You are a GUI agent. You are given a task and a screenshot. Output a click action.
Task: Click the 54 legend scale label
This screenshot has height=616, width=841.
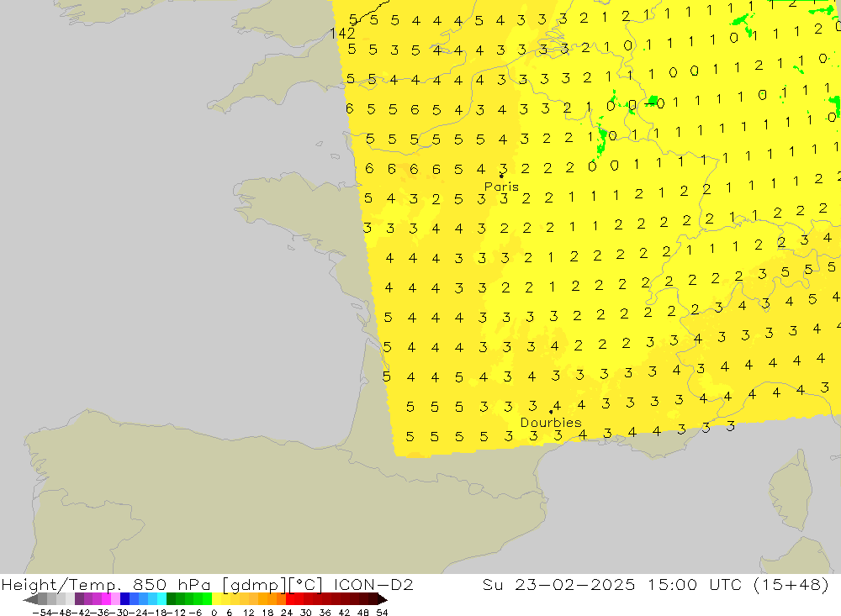(x=382, y=613)
